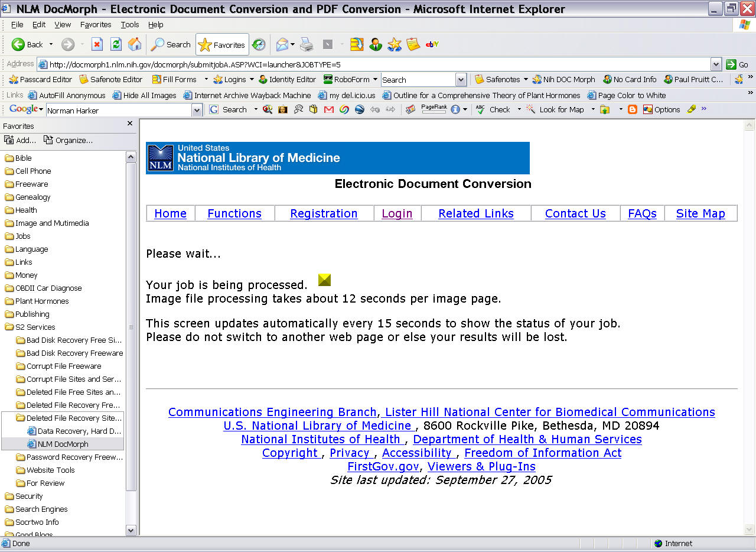Image resolution: width=756 pixels, height=552 pixels.
Task: Click the FirstGov.gov link
Action: point(383,466)
